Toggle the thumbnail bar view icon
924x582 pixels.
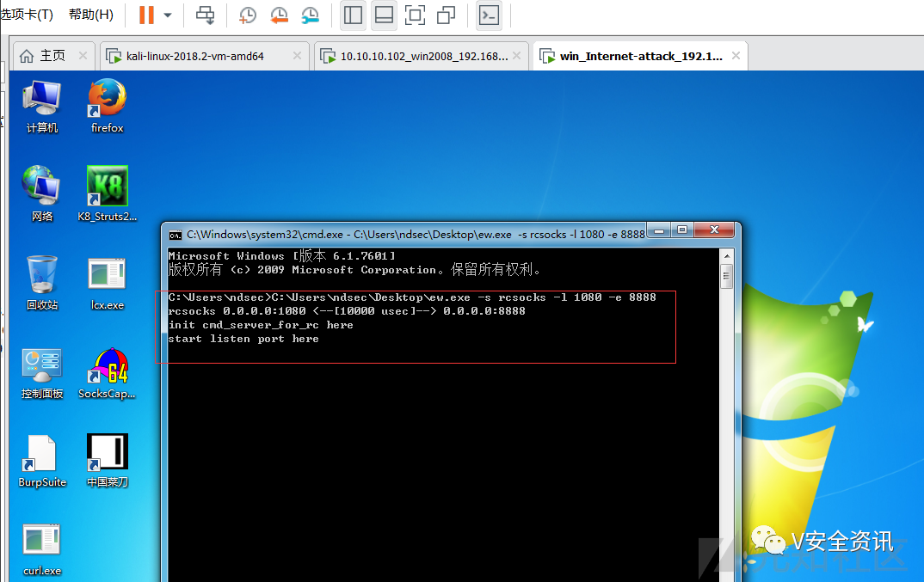click(384, 15)
